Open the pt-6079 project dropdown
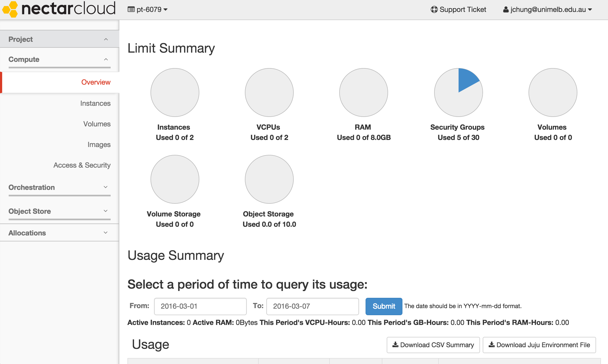 point(148,10)
